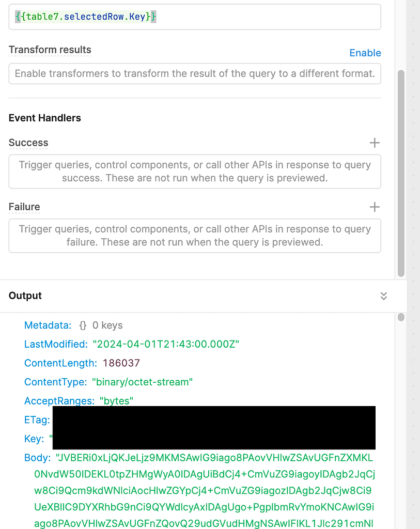Select the ContentLength value 186037

(x=121, y=363)
